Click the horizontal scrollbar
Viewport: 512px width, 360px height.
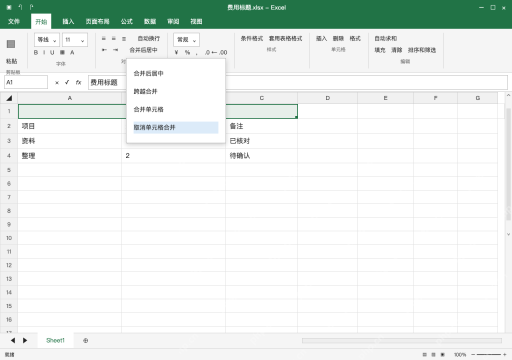coord(402,340)
